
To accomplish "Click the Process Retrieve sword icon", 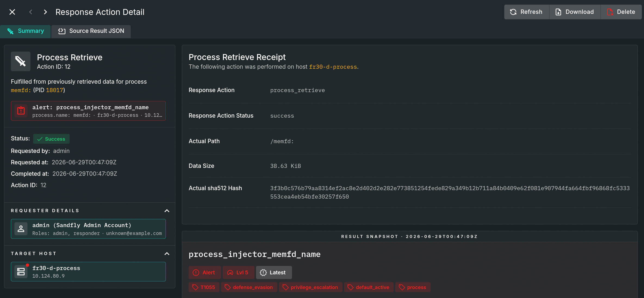I will click(21, 61).
